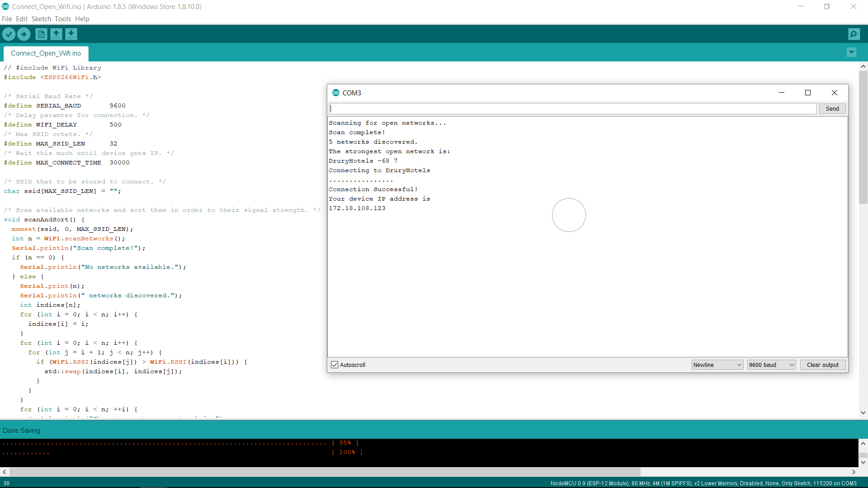Viewport: 868px width, 488px height.
Task: Open the 9600 baud rate dropdown
Action: (771, 365)
